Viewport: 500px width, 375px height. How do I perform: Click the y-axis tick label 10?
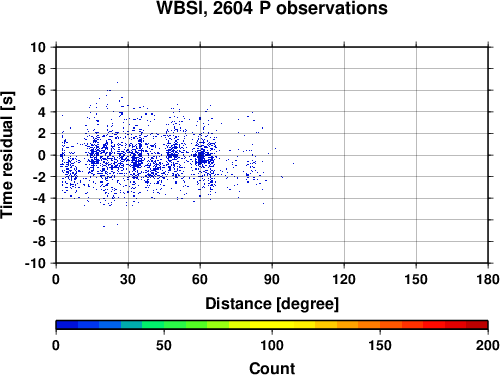pyautogui.click(x=38, y=47)
